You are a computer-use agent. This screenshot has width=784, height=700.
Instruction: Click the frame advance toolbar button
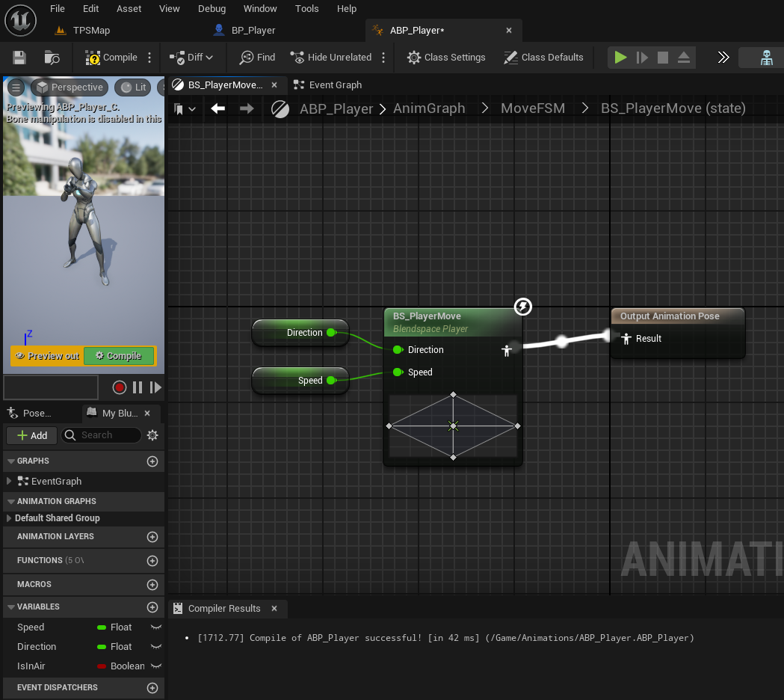(642, 58)
